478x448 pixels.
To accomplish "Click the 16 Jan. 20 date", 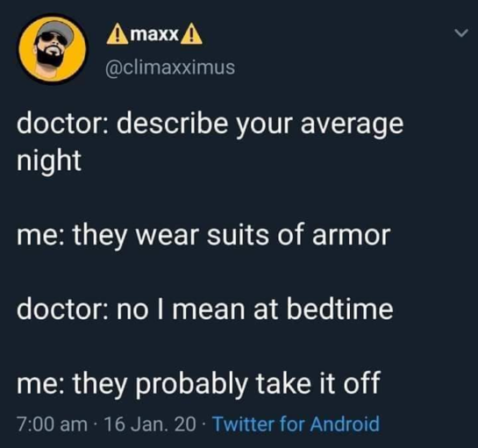I will coord(150,424).
